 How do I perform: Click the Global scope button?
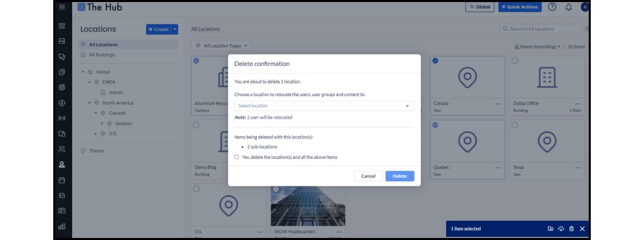point(480,7)
